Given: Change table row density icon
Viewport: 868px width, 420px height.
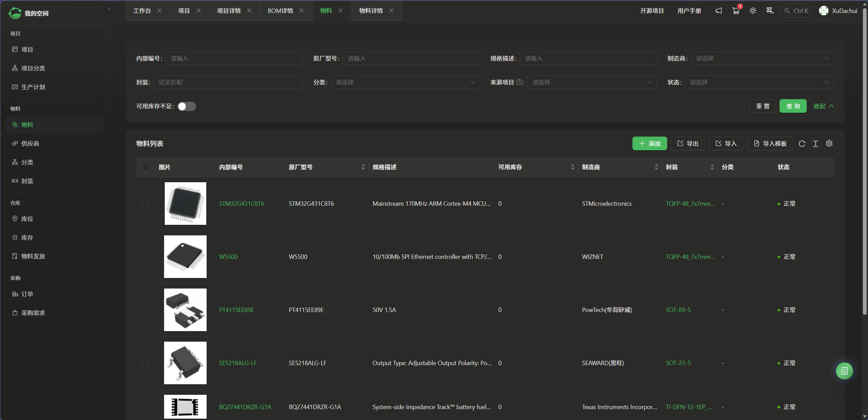Looking at the screenshot, I should (x=815, y=144).
